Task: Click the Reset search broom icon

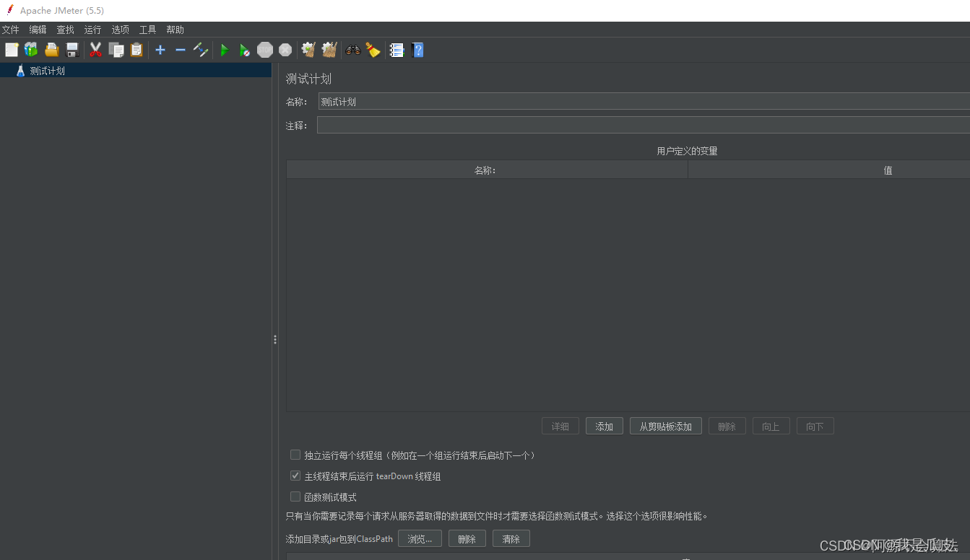Action: (x=373, y=50)
